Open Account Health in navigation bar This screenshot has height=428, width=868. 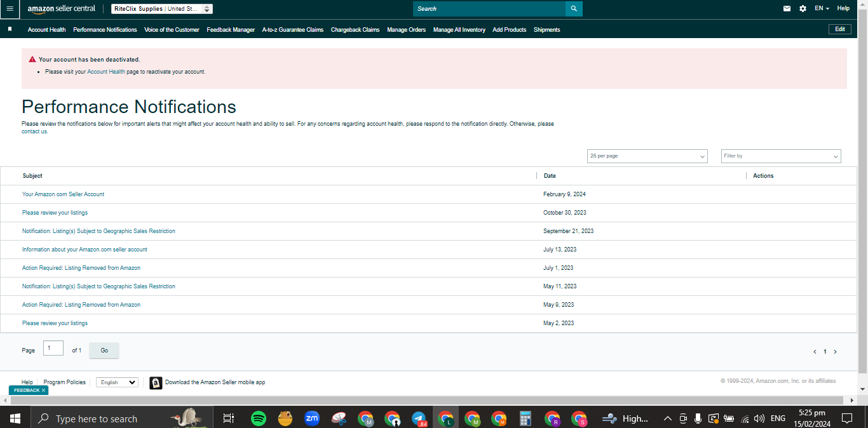click(x=46, y=30)
